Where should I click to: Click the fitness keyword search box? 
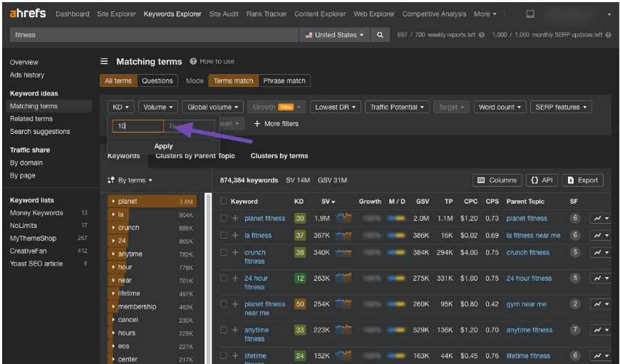click(x=154, y=35)
